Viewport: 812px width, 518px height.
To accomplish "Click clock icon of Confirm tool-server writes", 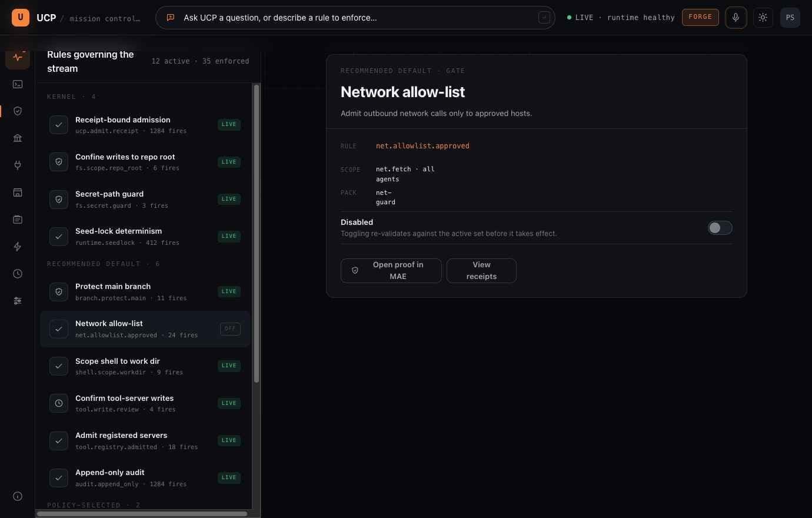I will coord(59,403).
